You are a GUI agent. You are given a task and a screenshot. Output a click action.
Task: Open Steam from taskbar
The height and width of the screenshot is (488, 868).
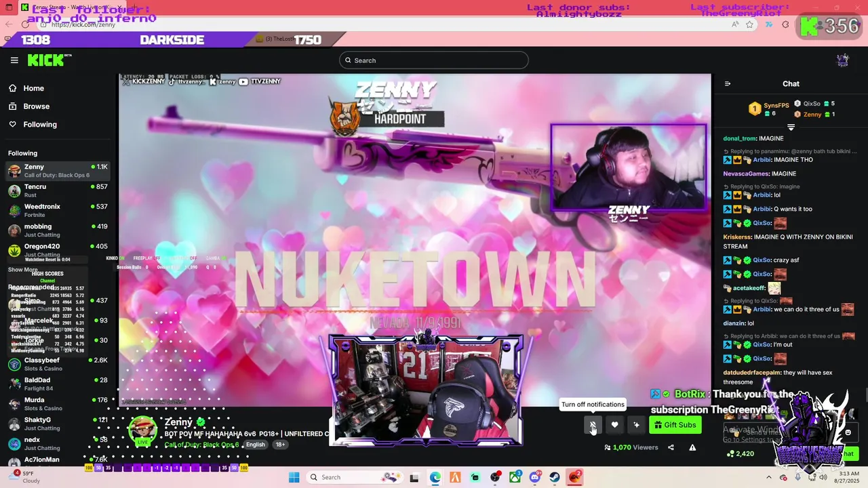click(555, 477)
